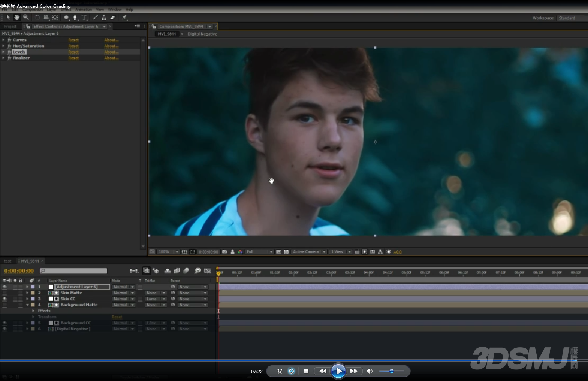Open the Window menu
This screenshot has width=588, height=381.
pos(115,10)
